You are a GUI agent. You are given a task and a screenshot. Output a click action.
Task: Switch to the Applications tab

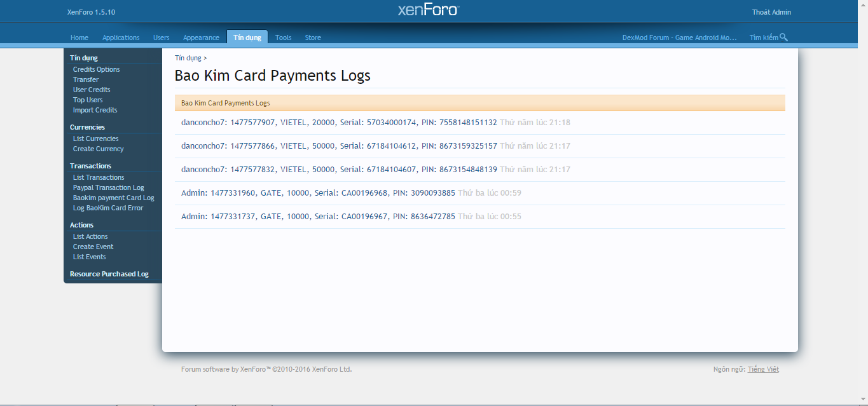click(121, 37)
